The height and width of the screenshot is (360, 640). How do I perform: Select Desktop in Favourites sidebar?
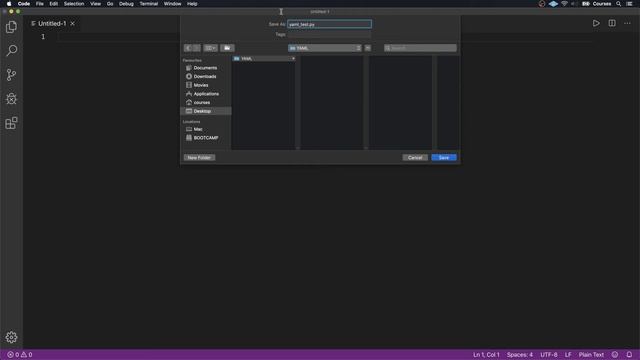[x=206, y=111]
